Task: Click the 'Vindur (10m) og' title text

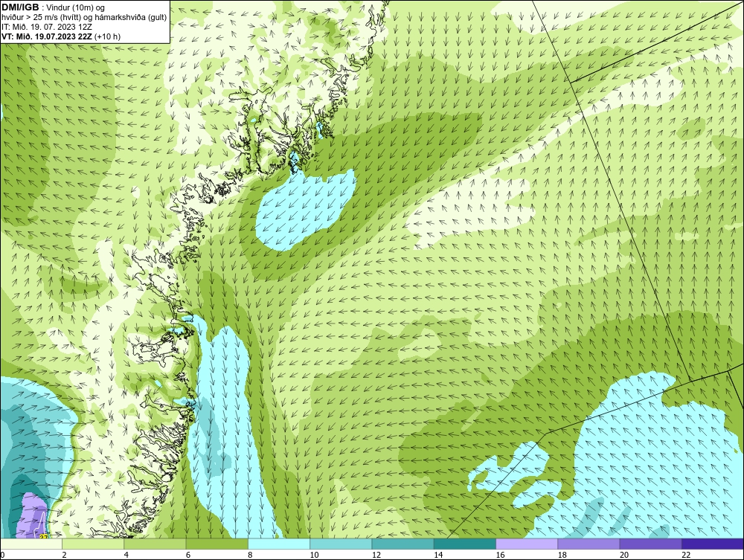Action: [76, 8]
